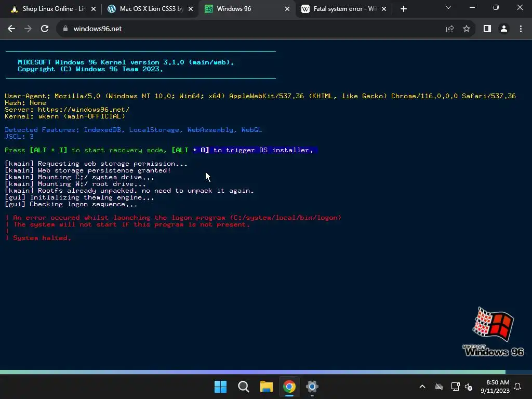The image size is (532, 399).
Task: Click 'Web storage persistence granted!' log line
Action: [87, 170]
